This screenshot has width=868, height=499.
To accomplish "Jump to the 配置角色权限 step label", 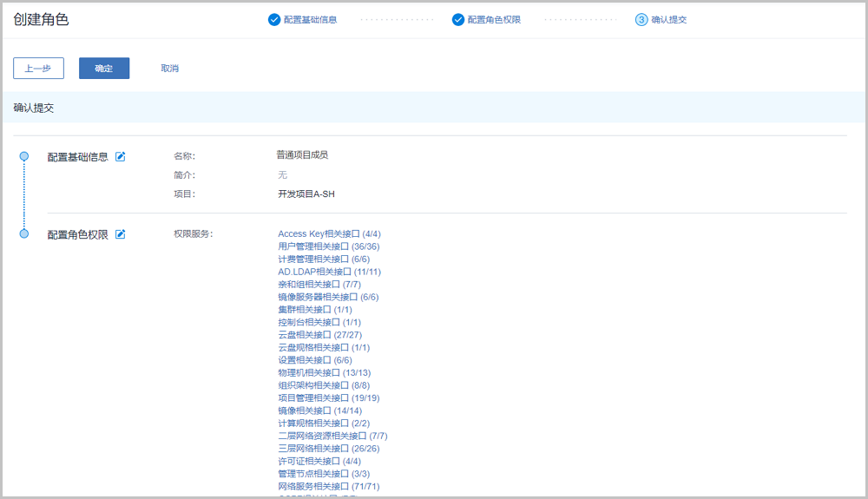I will click(494, 19).
